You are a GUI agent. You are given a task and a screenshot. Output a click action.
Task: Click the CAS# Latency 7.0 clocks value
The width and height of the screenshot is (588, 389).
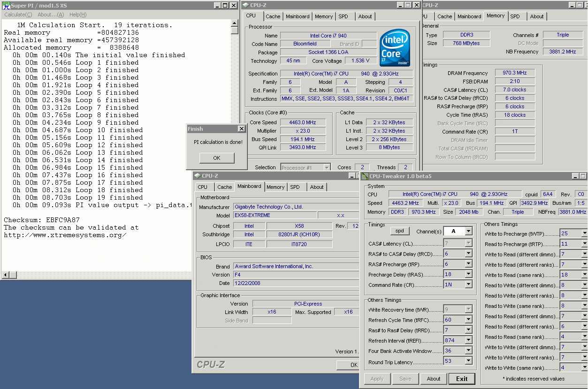[x=515, y=90]
